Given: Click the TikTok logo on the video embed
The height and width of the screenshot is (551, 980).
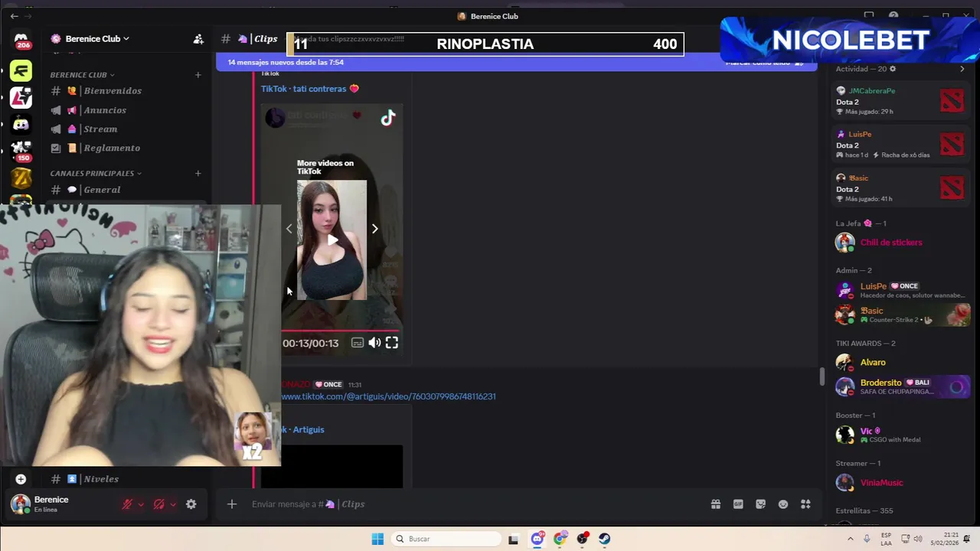Looking at the screenshot, I should click(388, 118).
